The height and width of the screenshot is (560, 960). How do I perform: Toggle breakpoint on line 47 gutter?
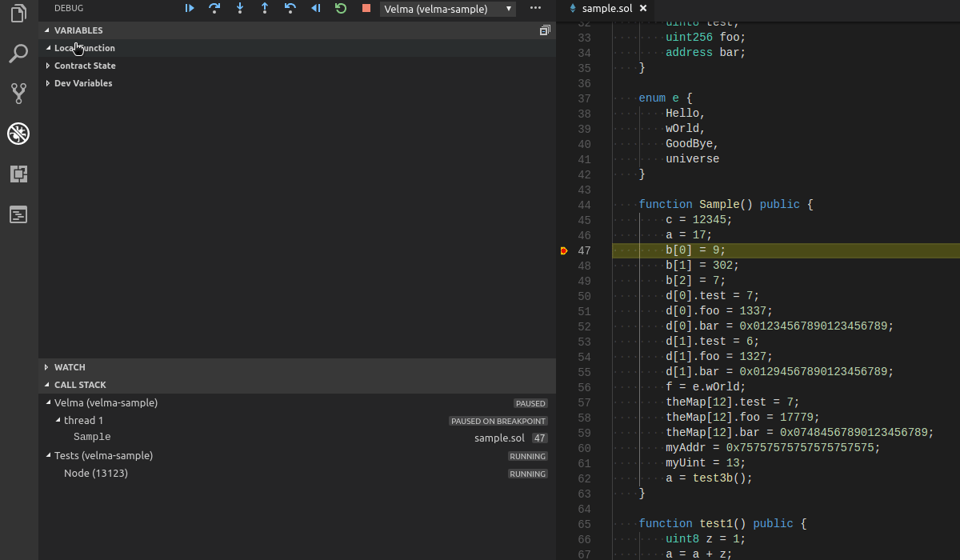(x=564, y=250)
